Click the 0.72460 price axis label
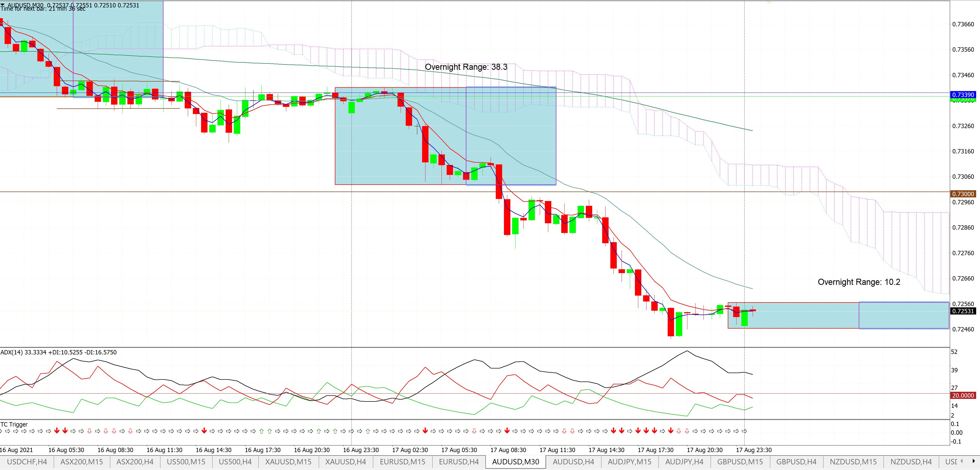980x470 pixels. 963,329
